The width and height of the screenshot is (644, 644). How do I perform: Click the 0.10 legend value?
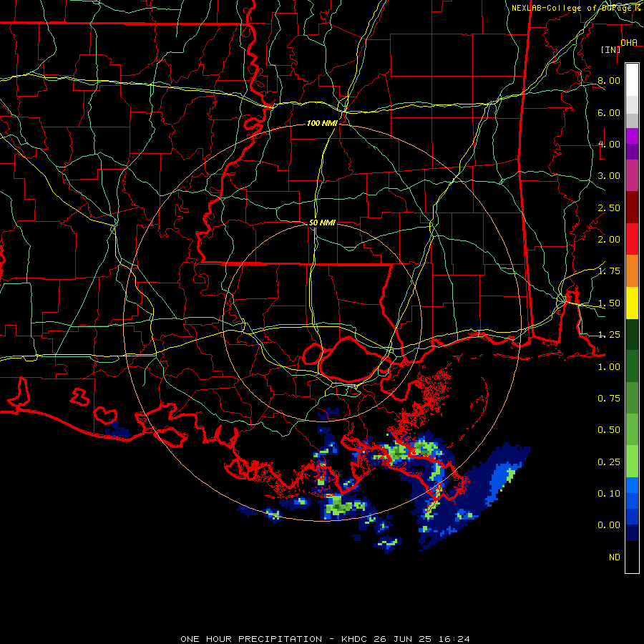pos(609,494)
